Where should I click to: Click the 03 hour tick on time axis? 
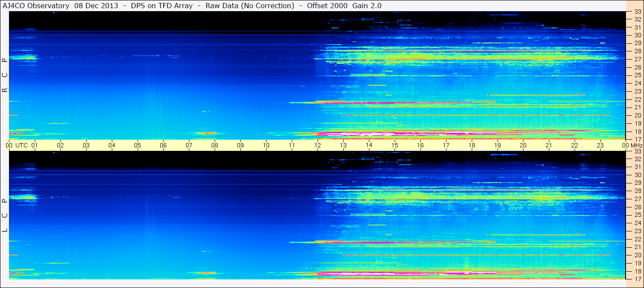pos(86,145)
